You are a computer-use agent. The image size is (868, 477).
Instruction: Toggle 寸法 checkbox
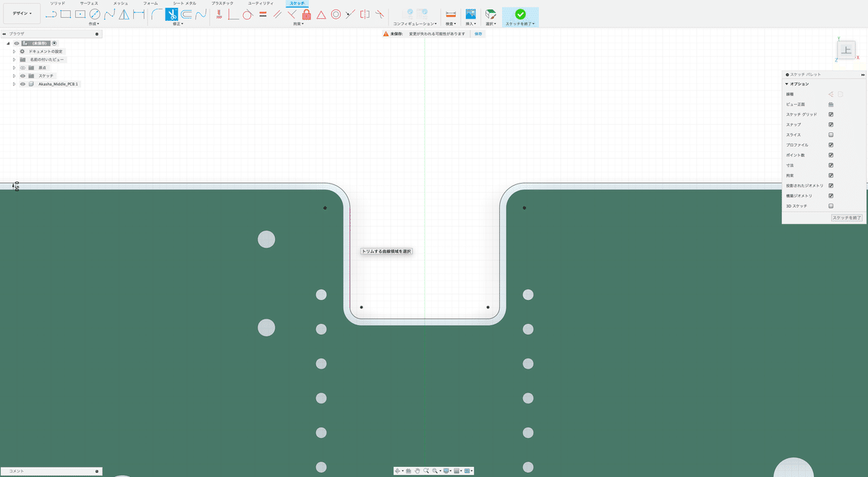pos(831,166)
